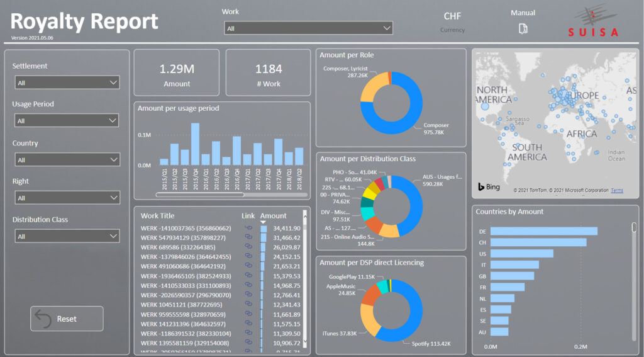Expand the Settlement dropdown
Image resolution: width=644 pixels, height=357 pixels.
click(x=66, y=82)
